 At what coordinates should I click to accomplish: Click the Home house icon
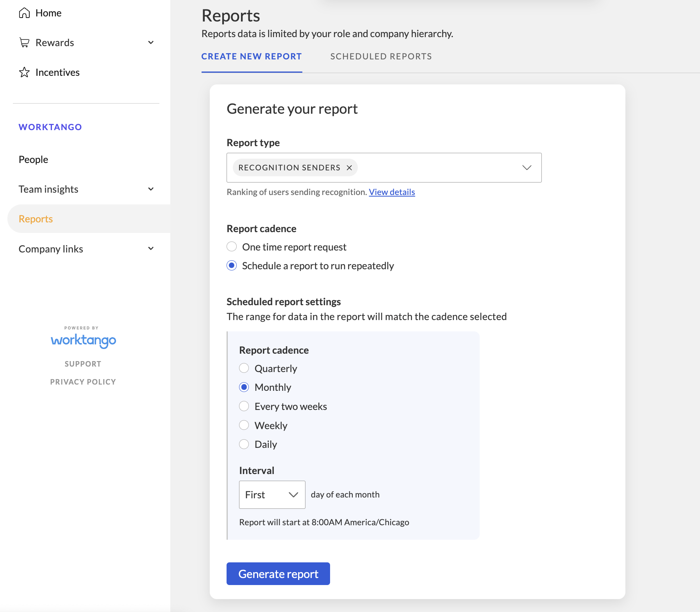(24, 13)
